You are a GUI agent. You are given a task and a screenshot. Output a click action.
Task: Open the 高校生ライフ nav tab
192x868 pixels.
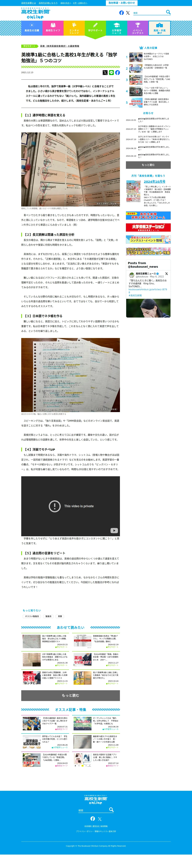53,28
